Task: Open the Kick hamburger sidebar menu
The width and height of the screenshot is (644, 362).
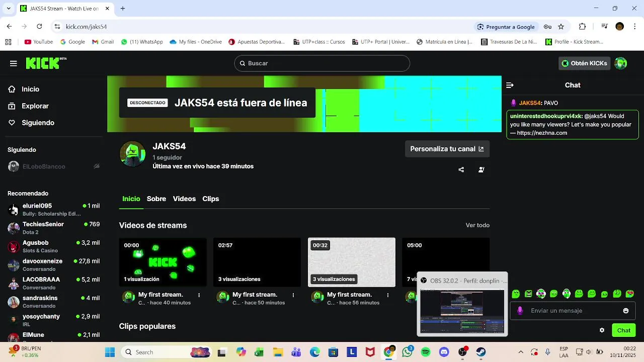Action: [x=14, y=63]
